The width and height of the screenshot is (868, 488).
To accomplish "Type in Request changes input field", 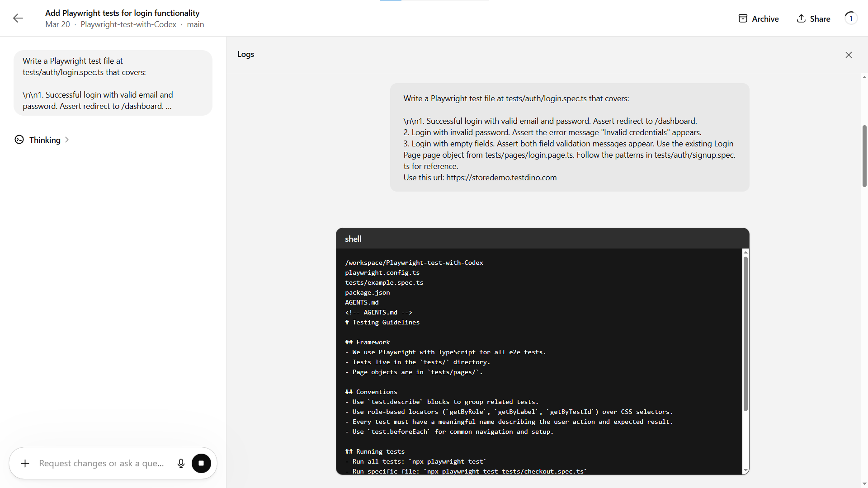I will pos(102,464).
